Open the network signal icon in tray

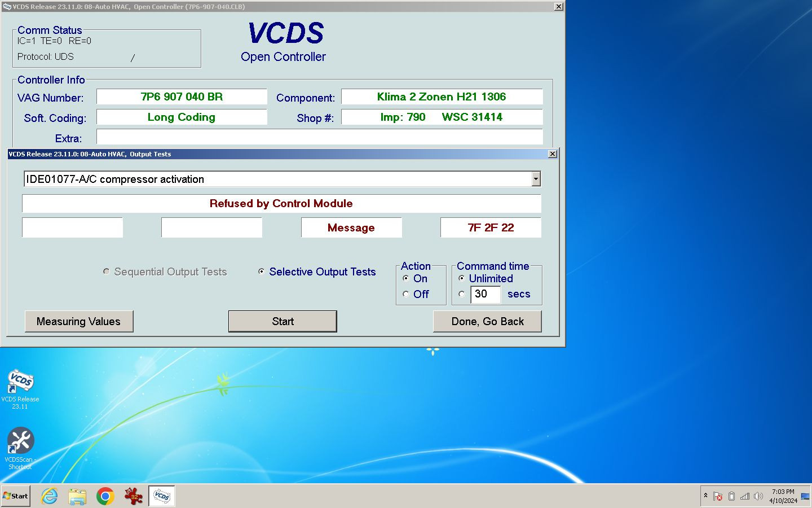coord(745,496)
